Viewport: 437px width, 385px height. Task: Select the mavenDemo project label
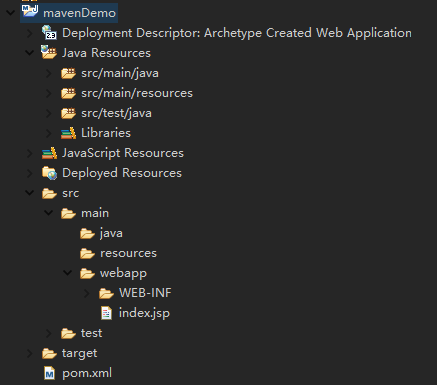coord(79,13)
